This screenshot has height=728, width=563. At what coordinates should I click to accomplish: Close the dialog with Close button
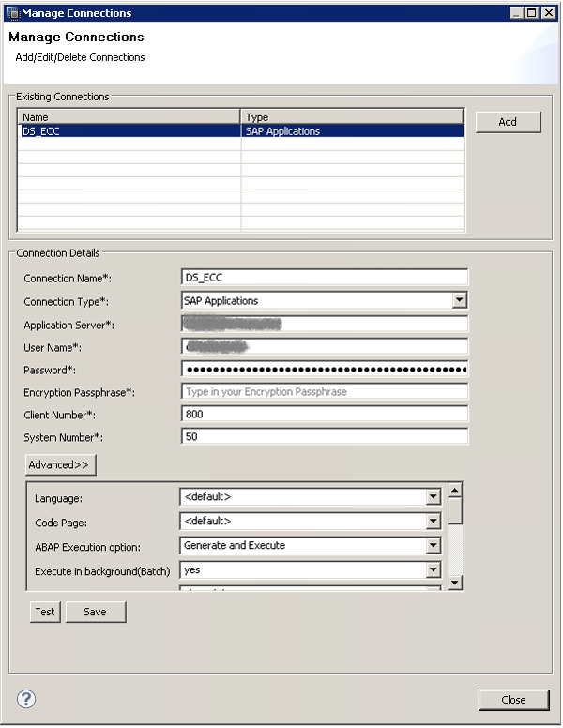pos(513,700)
